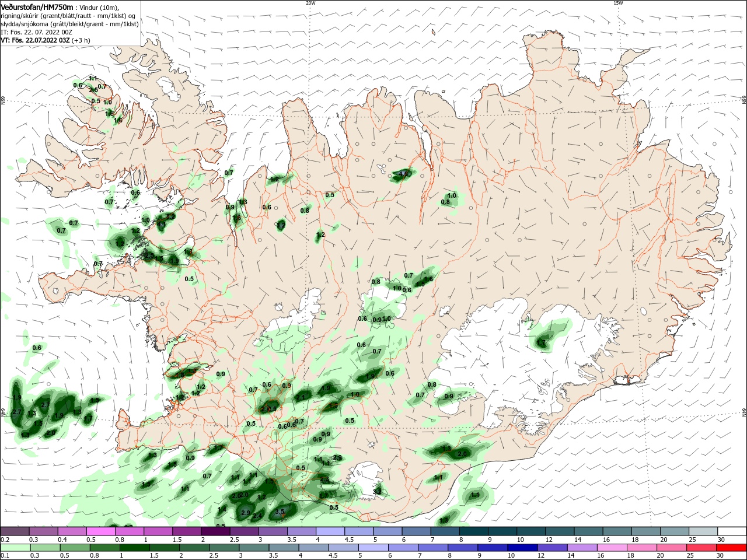Screen dimensions: 747x560
Task: Pick the dark navy blue swatch in the rain legend
Action: (522, 548)
